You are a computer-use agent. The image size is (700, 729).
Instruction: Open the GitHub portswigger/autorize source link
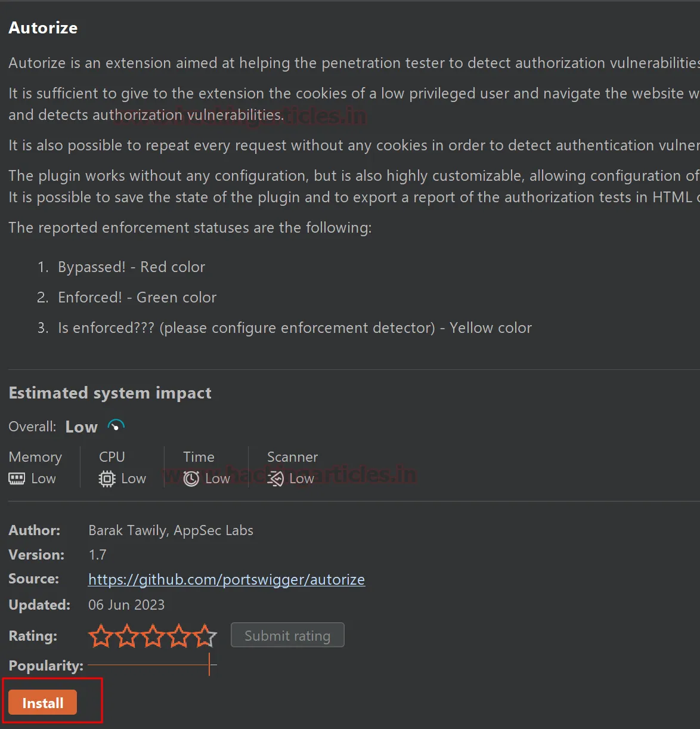(x=226, y=579)
